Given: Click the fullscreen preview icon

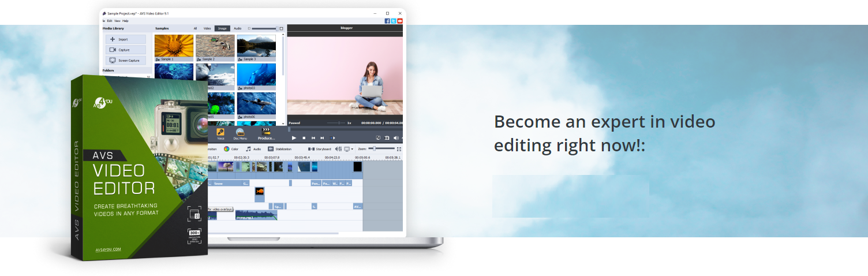Looking at the screenshot, I should 378,138.
